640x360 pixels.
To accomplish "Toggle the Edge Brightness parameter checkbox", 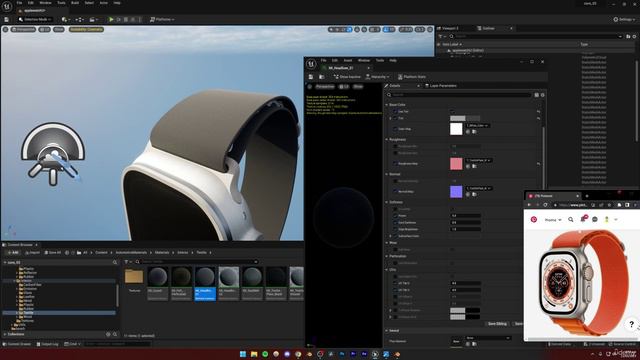I will click(395, 229).
